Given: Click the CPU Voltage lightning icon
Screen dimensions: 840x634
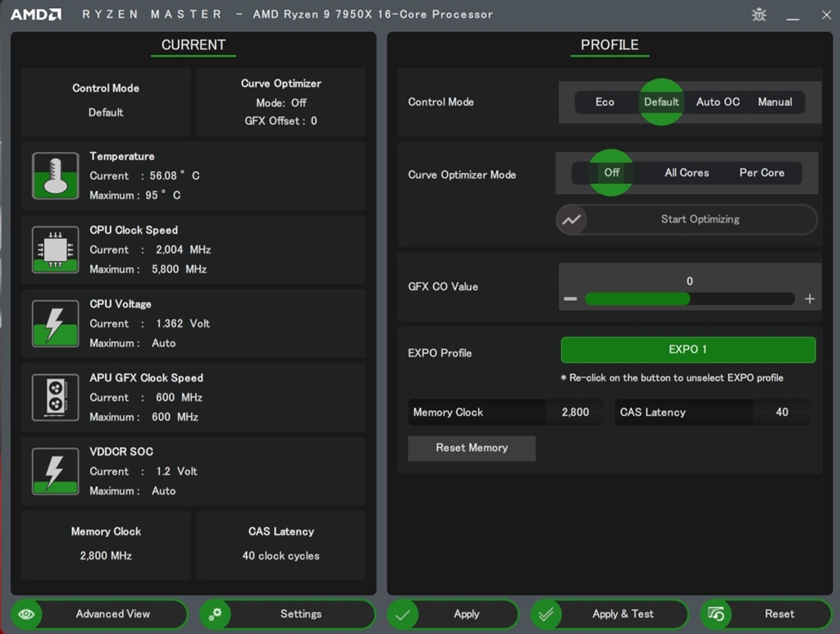Looking at the screenshot, I should point(55,323).
